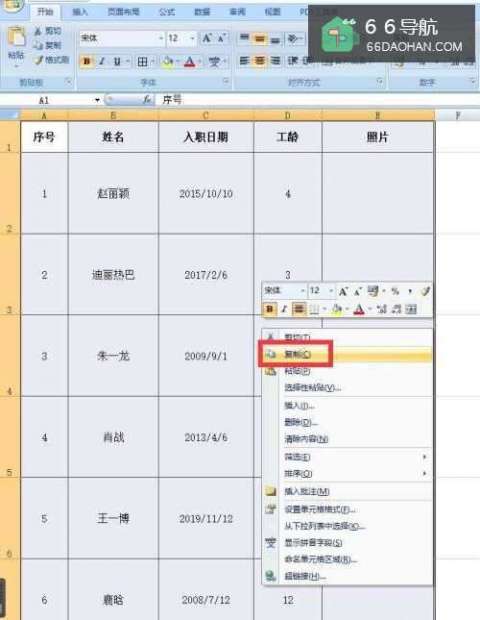The image size is (480, 620).
Task: Click the percent style icon in mini toolbar
Action: click(395, 291)
